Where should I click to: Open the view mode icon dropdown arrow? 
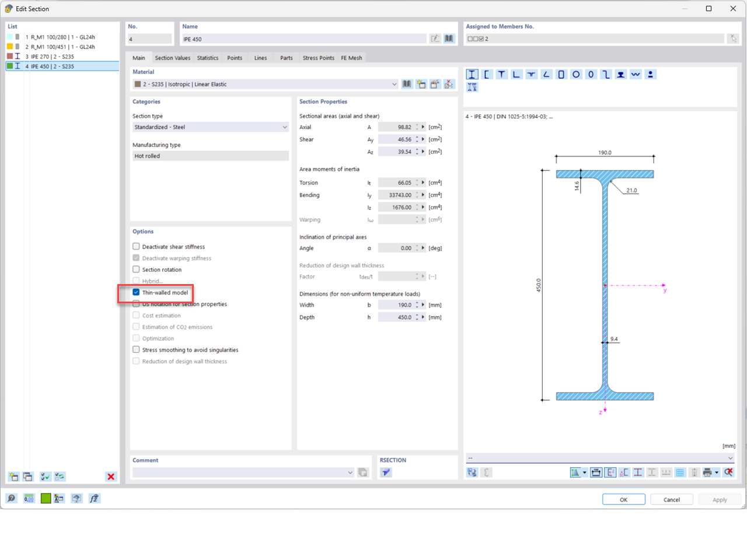pyautogui.click(x=584, y=473)
